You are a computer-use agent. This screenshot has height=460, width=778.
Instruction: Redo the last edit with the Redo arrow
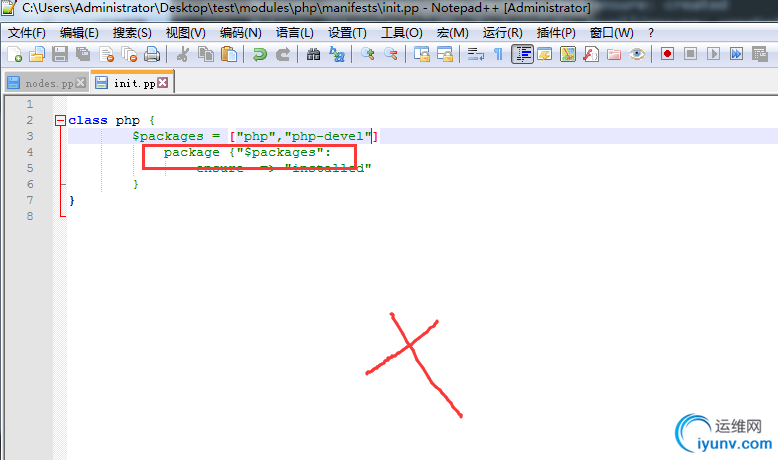pyautogui.click(x=283, y=54)
